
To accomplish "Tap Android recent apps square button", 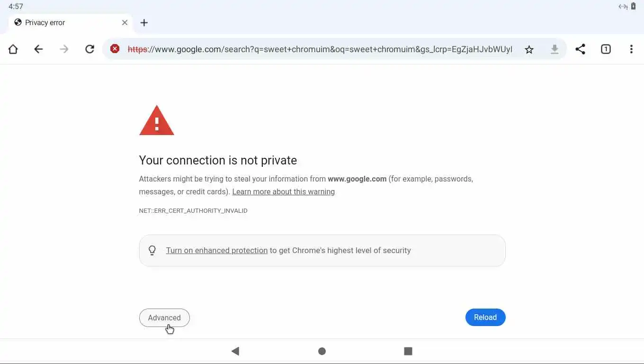I will tap(408, 351).
